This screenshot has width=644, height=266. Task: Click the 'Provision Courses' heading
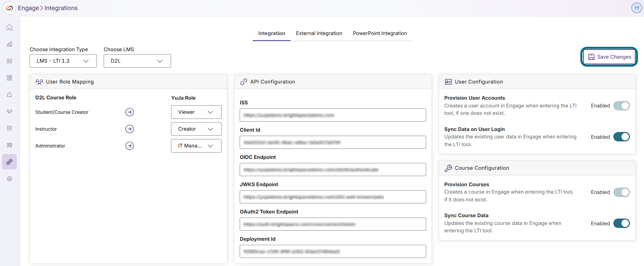click(467, 185)
